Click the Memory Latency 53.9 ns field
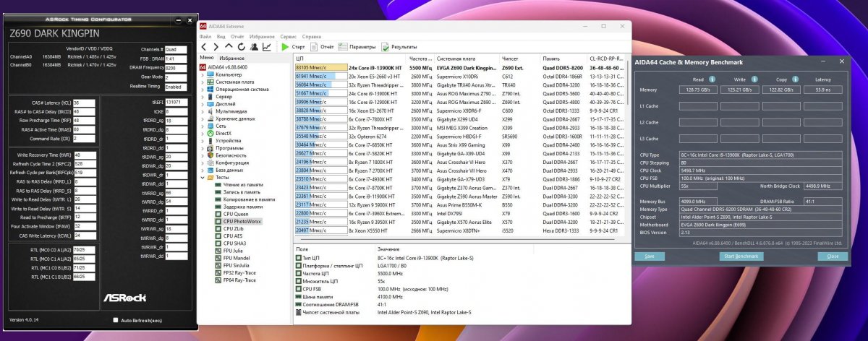868x341 pixels. [824, 90]
